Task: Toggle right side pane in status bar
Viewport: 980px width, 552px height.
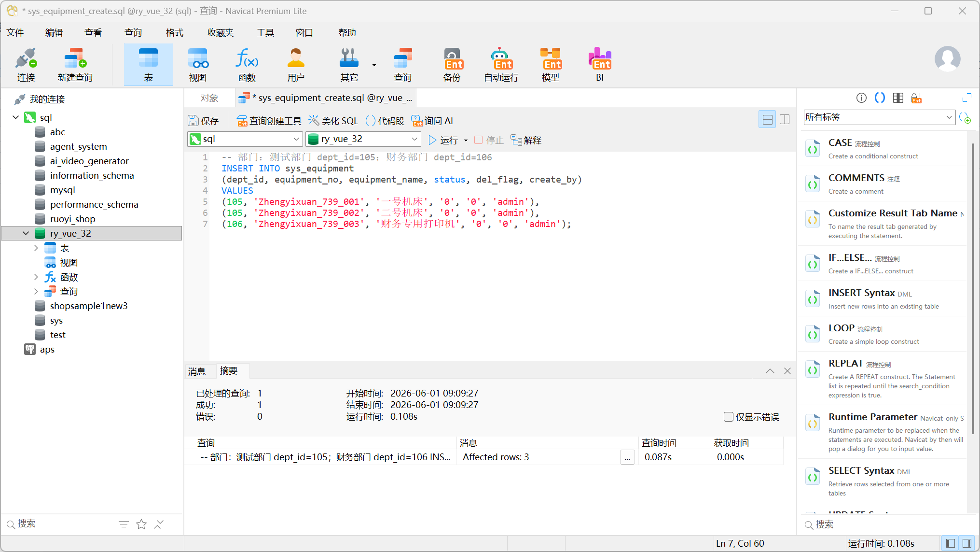Action: tap(967, 543)
